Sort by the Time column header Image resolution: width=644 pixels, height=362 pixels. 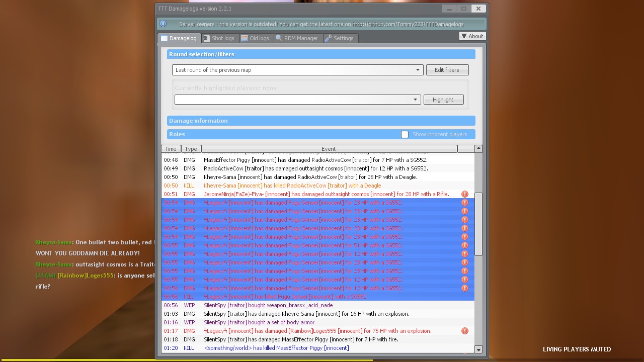click(171, 149)
